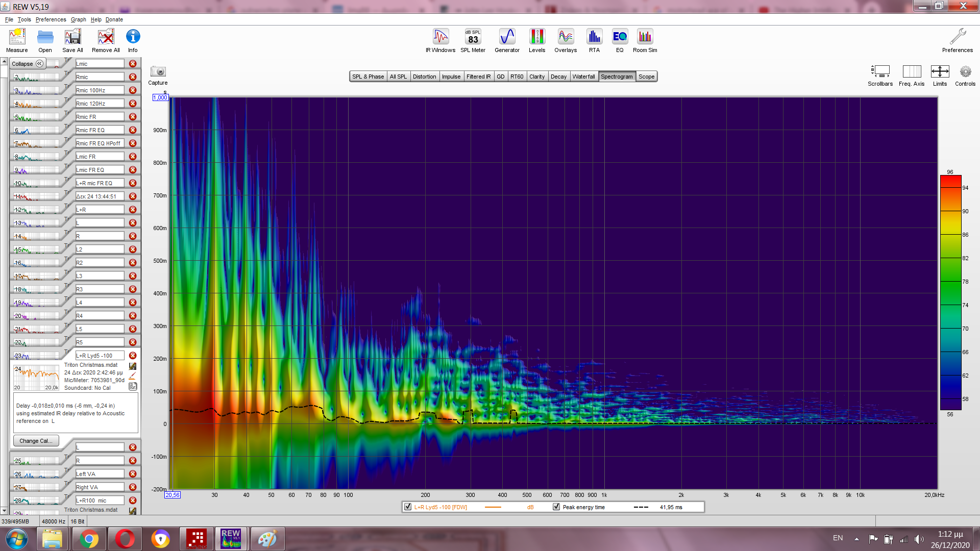Open the Info panel

tap(133, 40)
